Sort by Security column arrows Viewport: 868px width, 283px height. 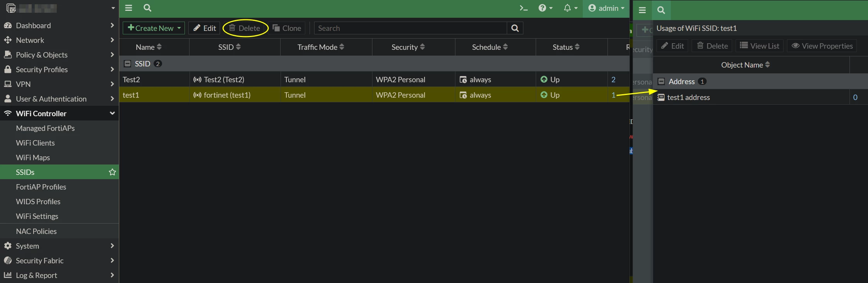tap(422, 47)
